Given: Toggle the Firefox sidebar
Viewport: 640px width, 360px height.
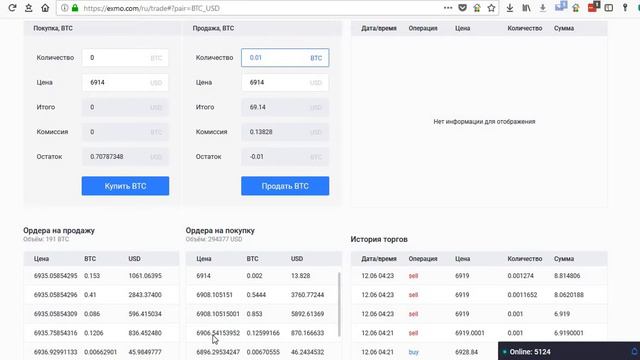Looking at the screenshot, I should [609, 8].
